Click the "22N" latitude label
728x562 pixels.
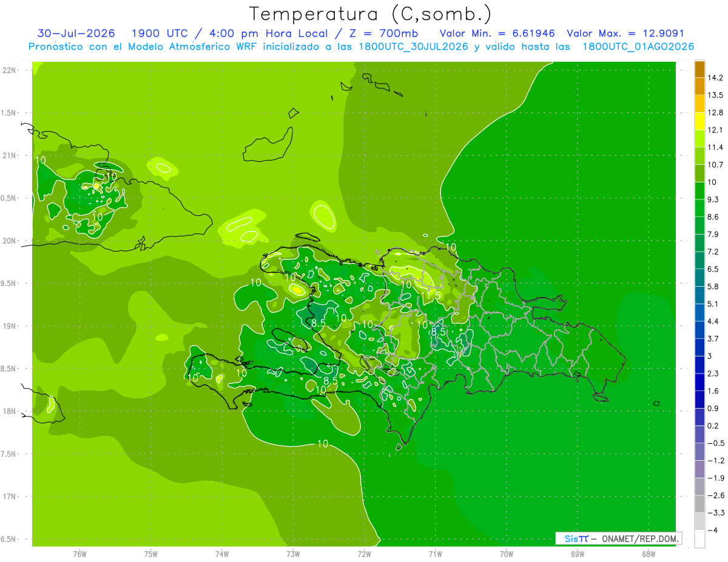pyautogui.click(x=9, y=70)
